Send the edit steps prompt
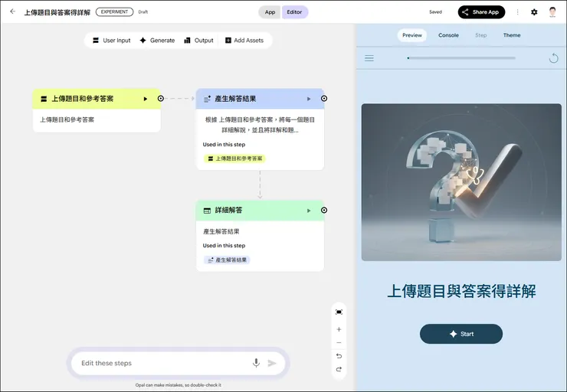 (272, 363)
